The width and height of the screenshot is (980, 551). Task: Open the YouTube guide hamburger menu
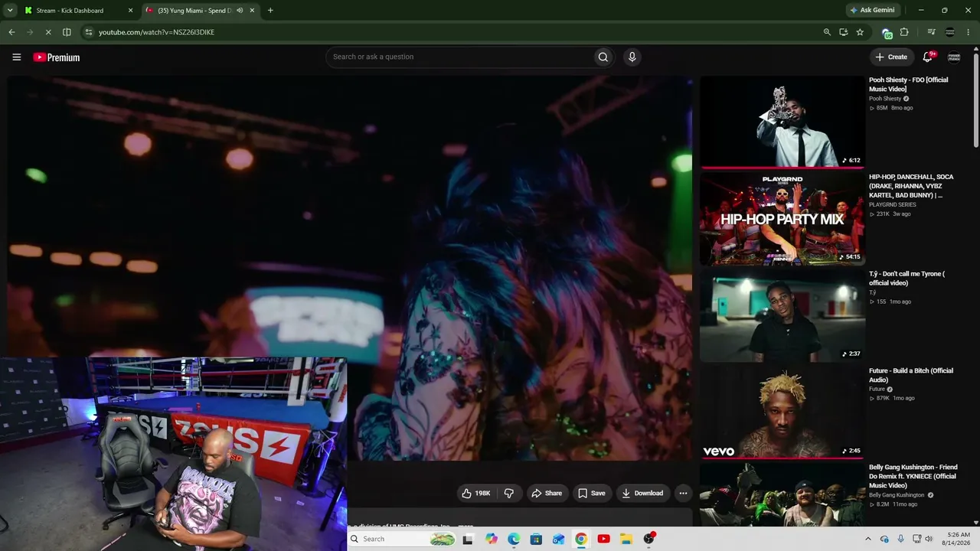16,57
